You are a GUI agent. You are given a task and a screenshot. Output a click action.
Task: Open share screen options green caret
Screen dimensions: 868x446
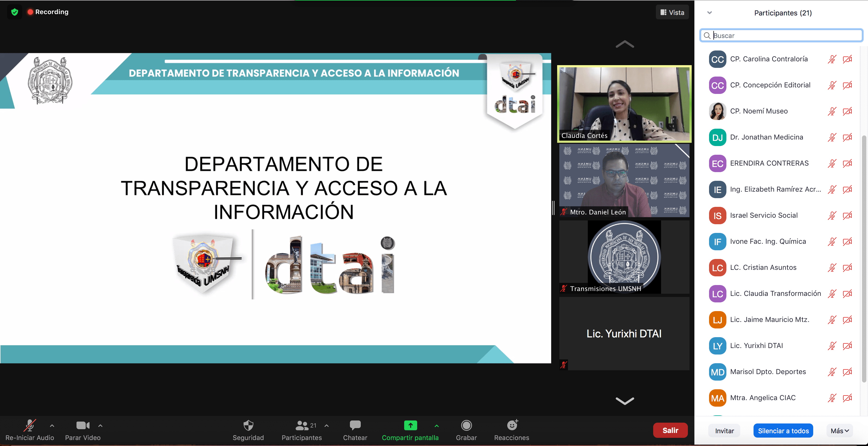[x=437, y=426]
